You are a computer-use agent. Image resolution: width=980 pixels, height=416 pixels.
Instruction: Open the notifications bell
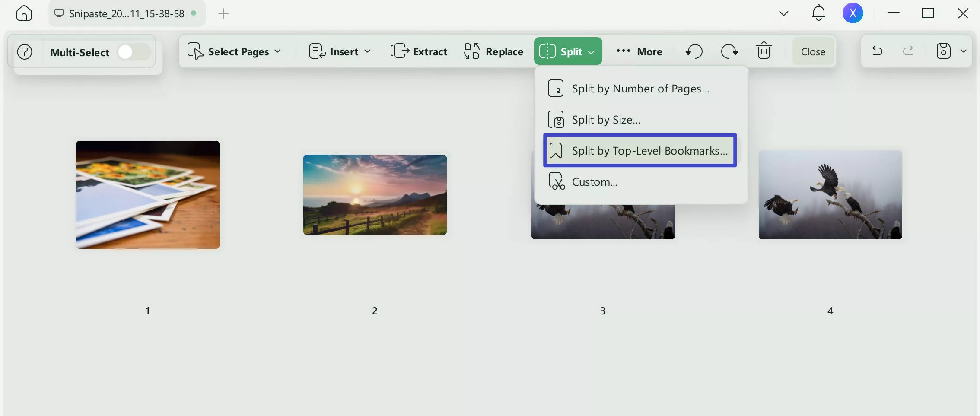pyautogui.click(x=818, y=13)
